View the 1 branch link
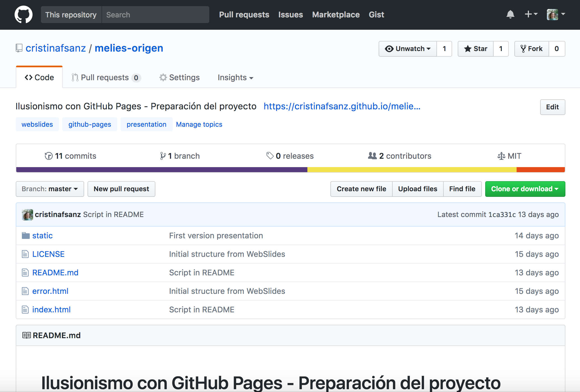 click(180, 156)
